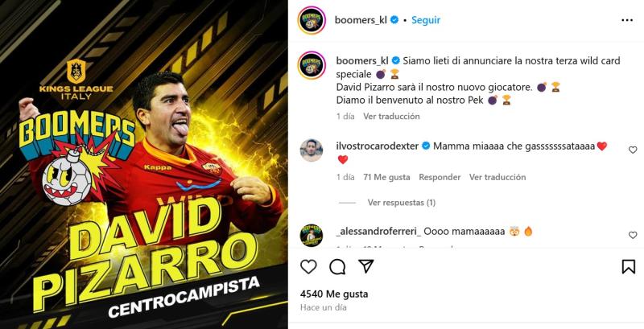Screen dimensions: 644x329
Task: Save post using bookmark icon
Action: 629,267
